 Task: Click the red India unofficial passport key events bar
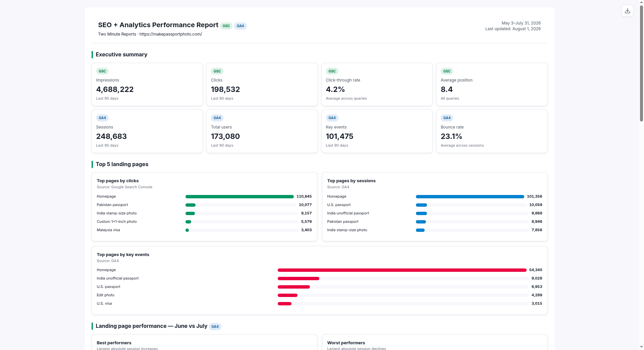(298, 279)
